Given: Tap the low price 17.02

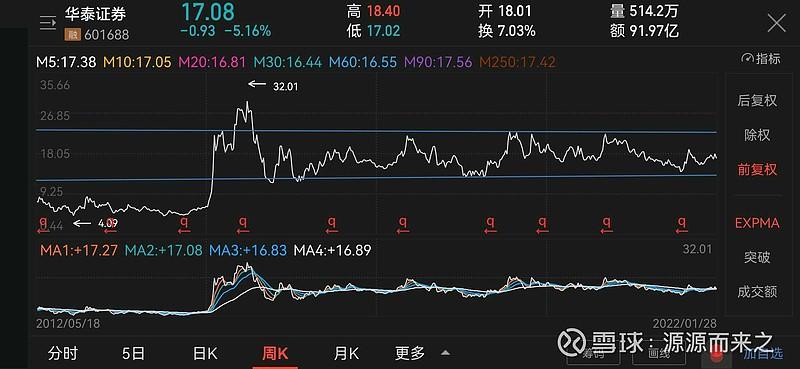Looking at the screenshot, I should [x=384, y=31].
